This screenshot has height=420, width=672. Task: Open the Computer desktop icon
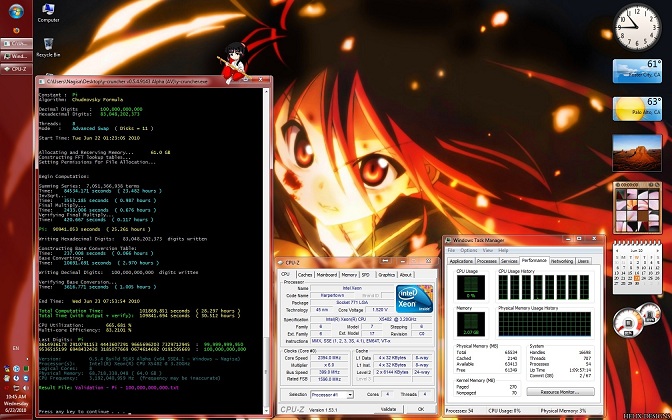(x=46, y=10)
